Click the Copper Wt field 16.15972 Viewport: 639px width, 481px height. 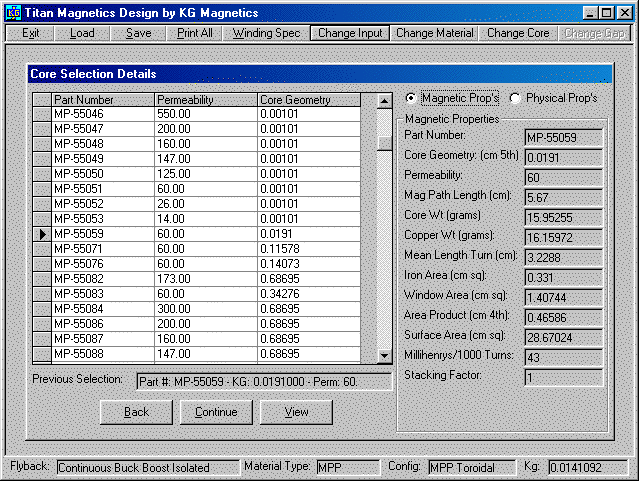[x=564, y=238]
